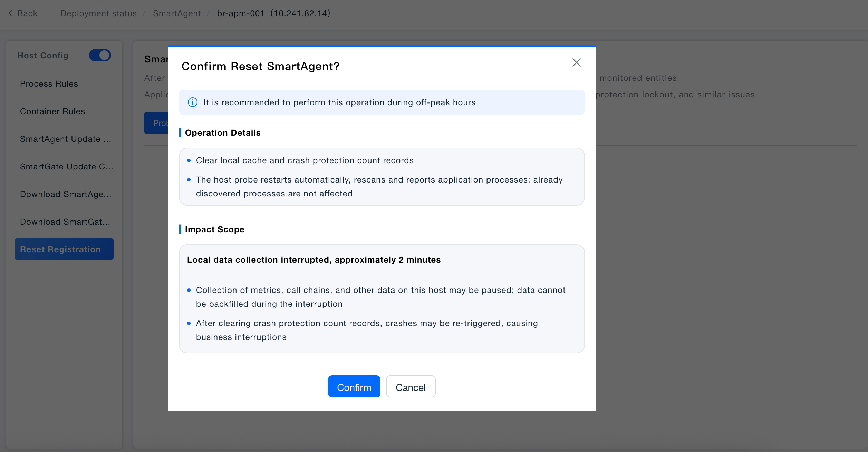Image resolution: width=868 pixels, height=452 pixels.
Task: Click 'Clear local cache and crash protection' text
Action: 305,160
